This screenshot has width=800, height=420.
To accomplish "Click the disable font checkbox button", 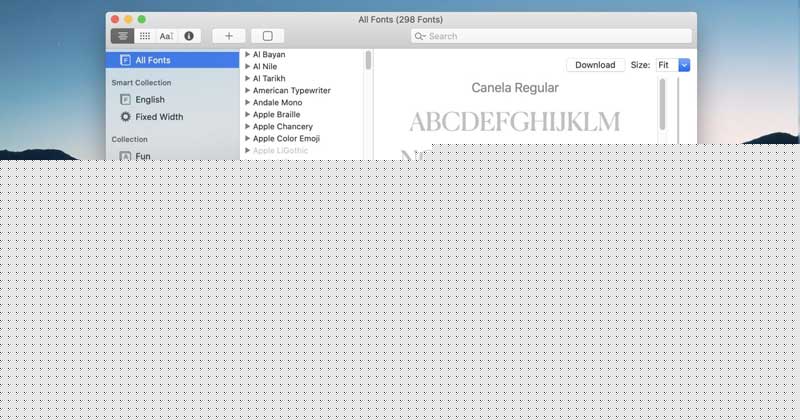I will pos(267,36).
